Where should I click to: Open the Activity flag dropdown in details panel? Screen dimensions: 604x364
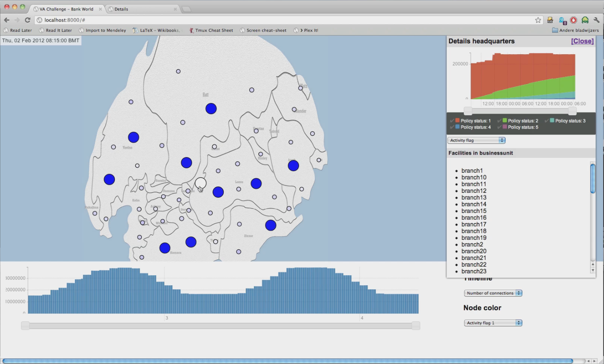(476, 140)
